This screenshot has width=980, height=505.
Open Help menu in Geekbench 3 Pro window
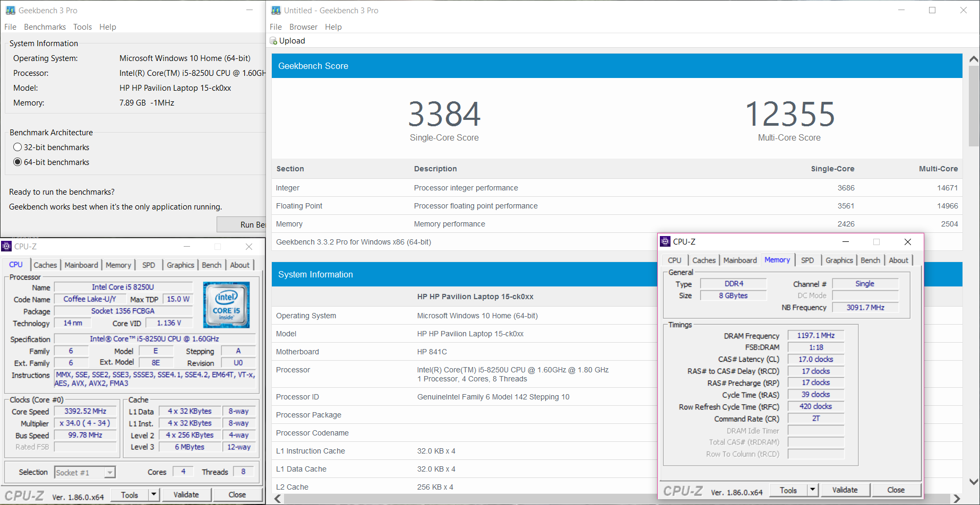coord(107,27)
